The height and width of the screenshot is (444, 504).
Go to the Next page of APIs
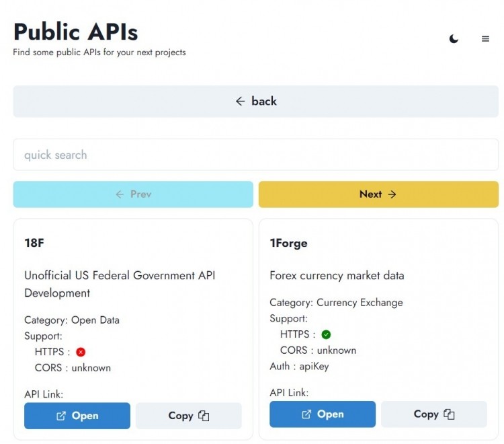click(378, 194)
